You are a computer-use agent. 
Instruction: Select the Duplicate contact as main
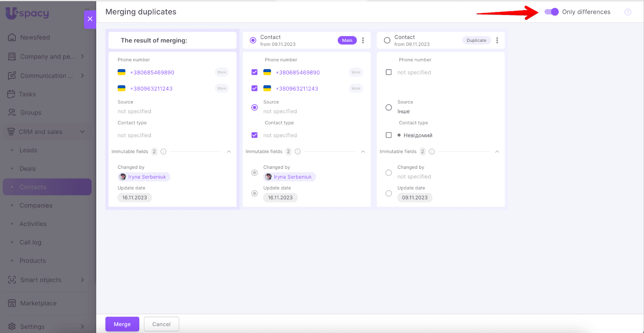(x=387, y=40)
